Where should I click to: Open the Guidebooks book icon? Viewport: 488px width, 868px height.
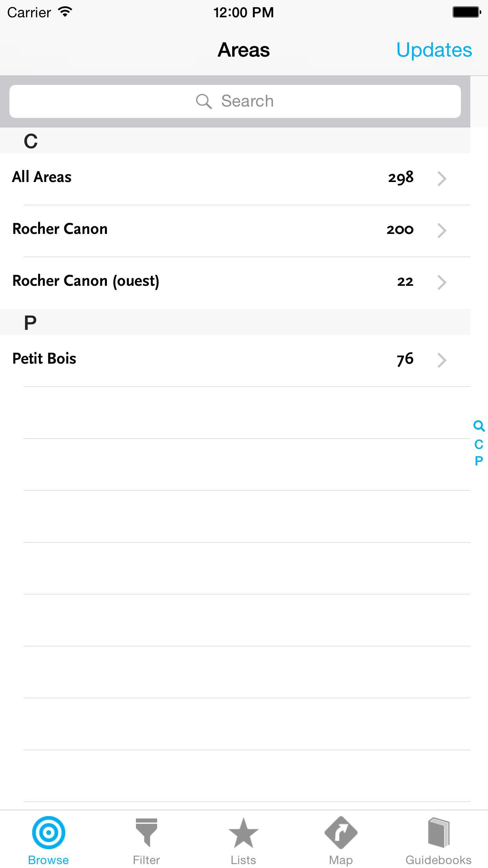coord(438,832)
